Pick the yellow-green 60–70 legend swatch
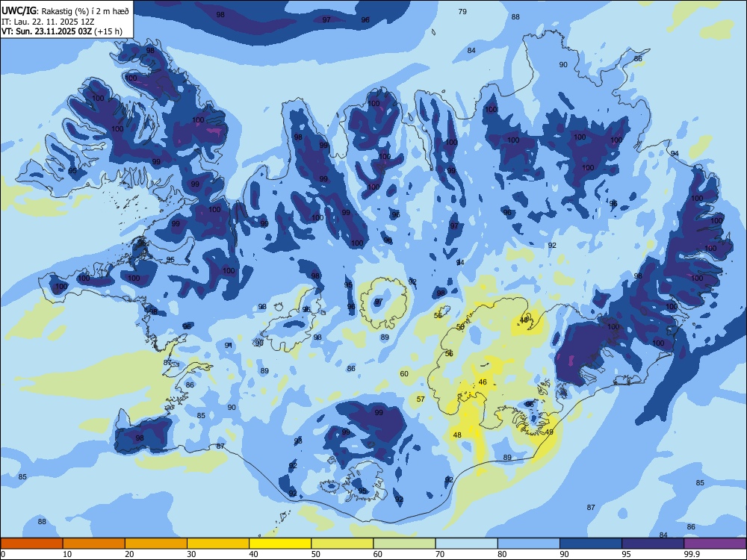Screen dimensions: 747x560 [x=404, y=544]
